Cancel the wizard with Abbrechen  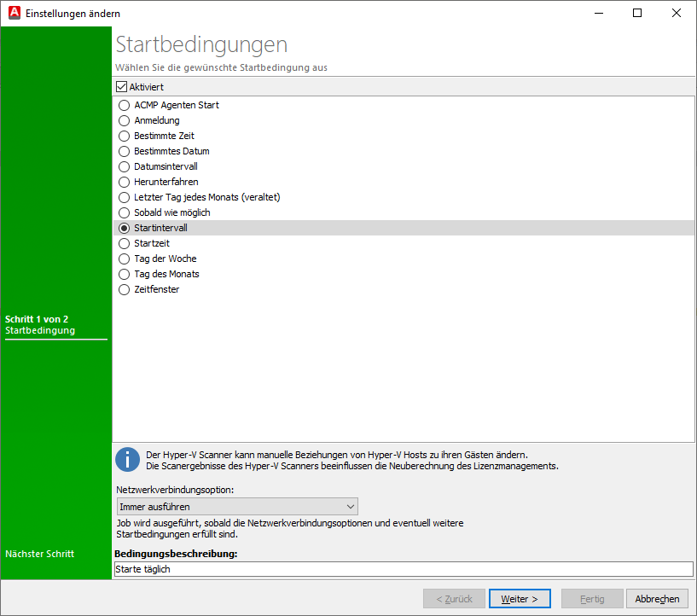(657, 598)
